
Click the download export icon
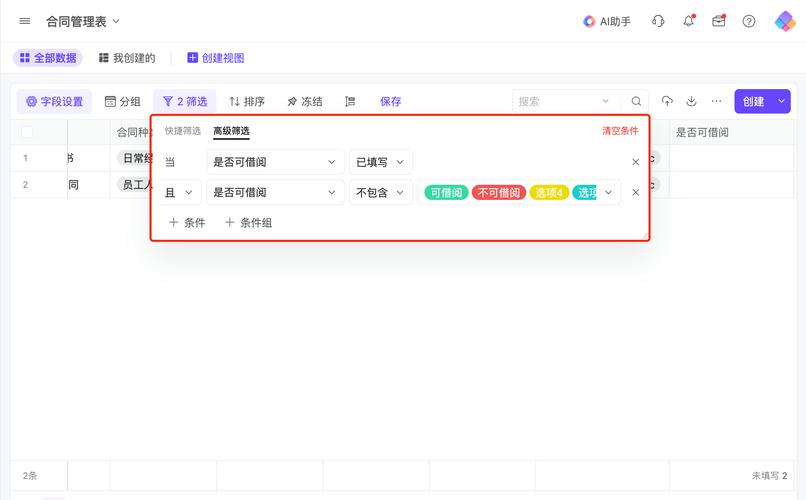pos(691,101)
